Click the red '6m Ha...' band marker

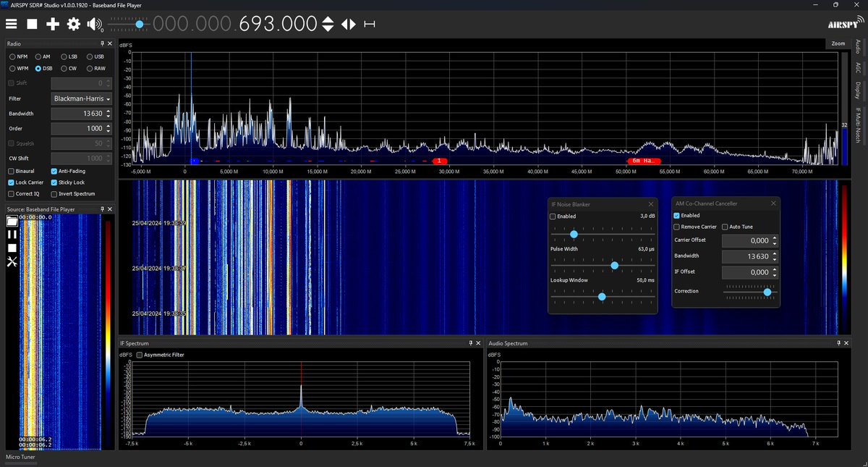click(x=644, y=160)
